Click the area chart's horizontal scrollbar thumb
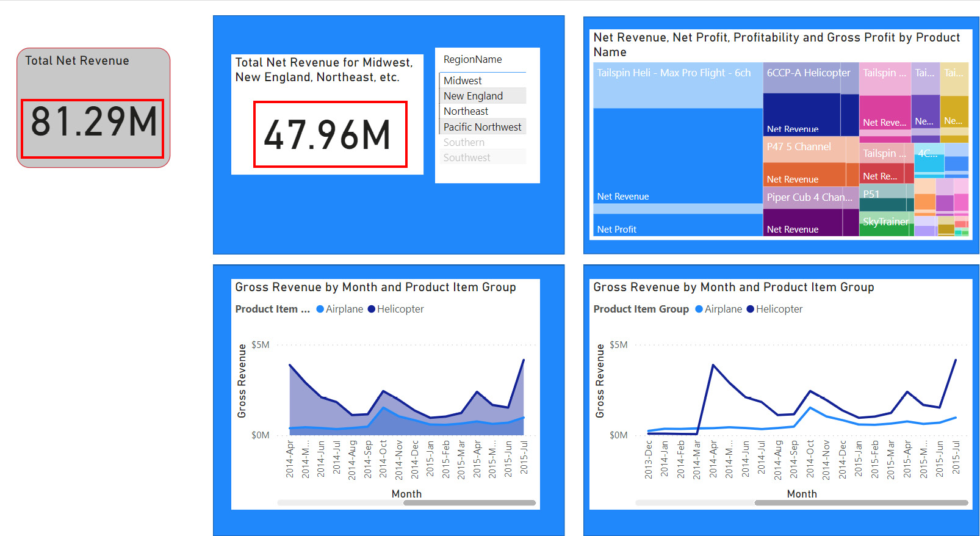The width and height of the screenshot is (980, 536). tap(469, 503)
